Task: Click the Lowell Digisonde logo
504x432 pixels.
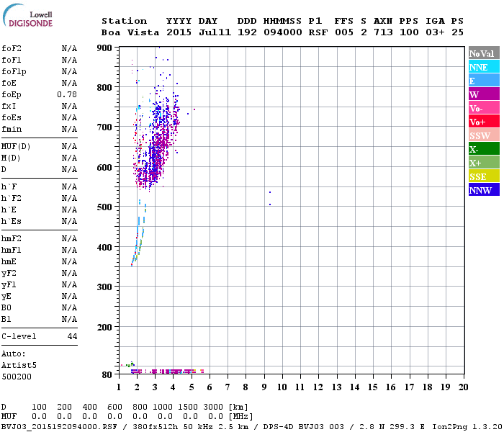Action: pos(27,15)
